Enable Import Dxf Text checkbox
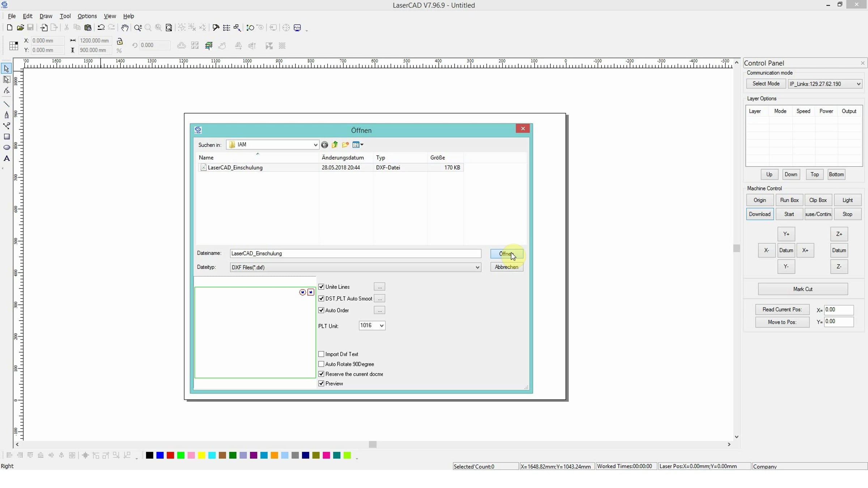Image resolution: width=868 pixels, height=488 pixels. (x=321, y=354)
